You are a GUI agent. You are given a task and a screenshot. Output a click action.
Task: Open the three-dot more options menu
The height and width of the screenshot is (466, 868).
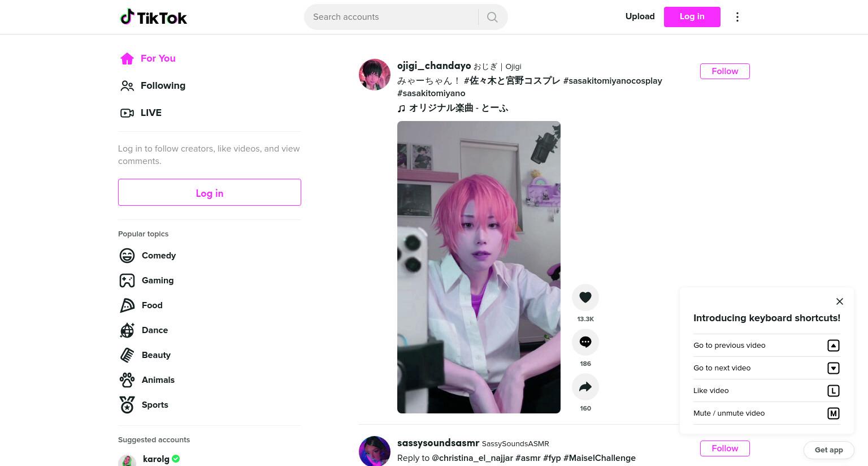[x=737, y=17]
